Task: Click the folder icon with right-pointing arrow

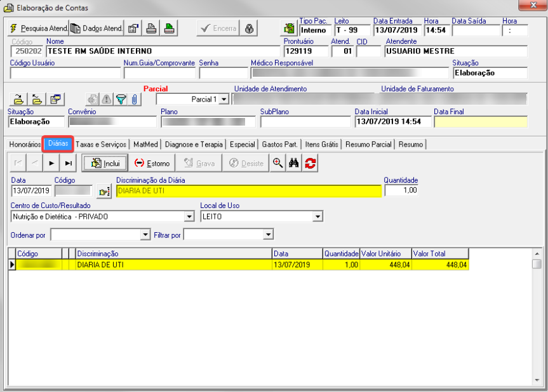Action: pyautogui.click(x=18, y=100)
